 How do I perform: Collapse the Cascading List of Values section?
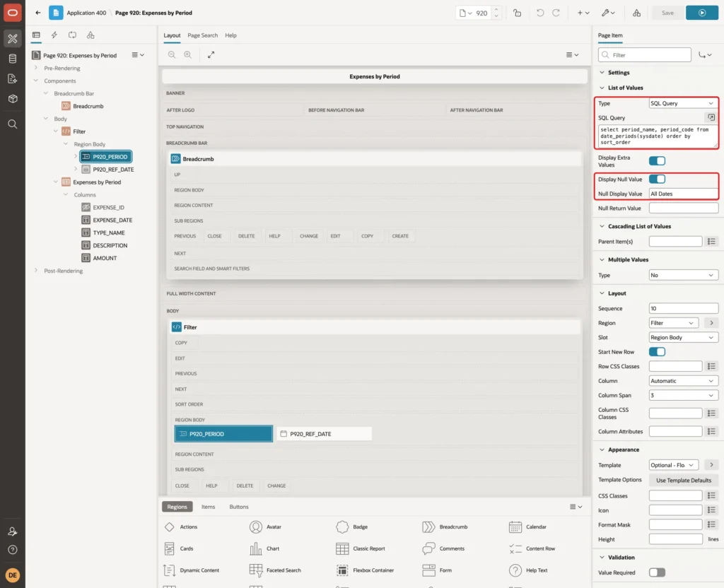(x=602, y=226)
